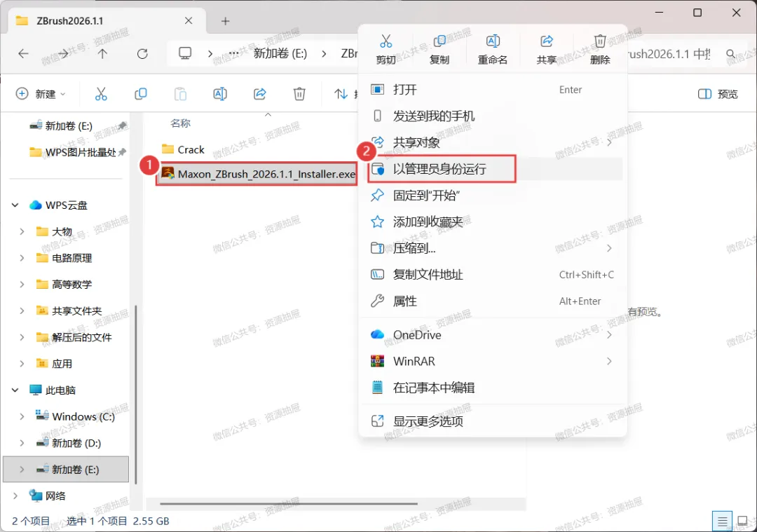Select pinned 新加卷 (E:) in quick access
The image size is (757, 532).
tap(68, 126)
